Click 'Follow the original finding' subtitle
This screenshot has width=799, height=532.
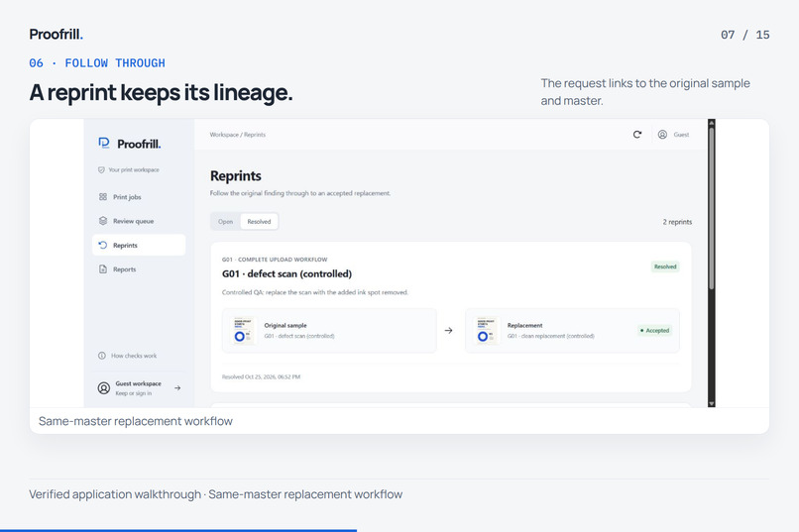click(x=300, y=193)
